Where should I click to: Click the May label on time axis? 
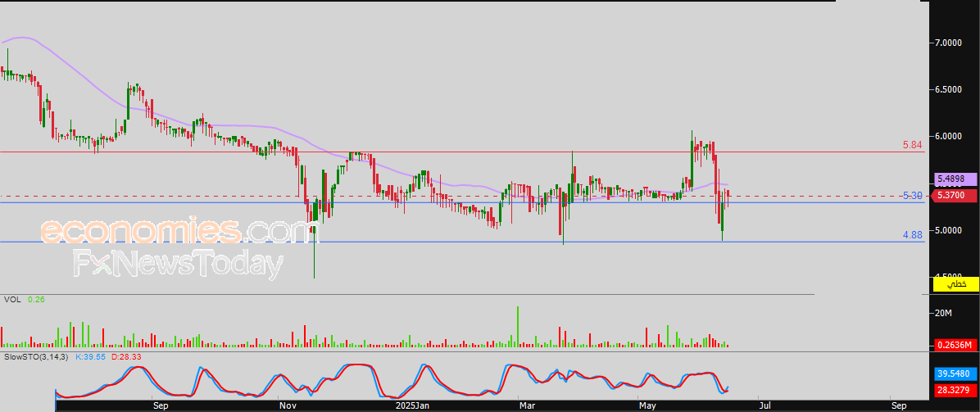coord(647,405)
